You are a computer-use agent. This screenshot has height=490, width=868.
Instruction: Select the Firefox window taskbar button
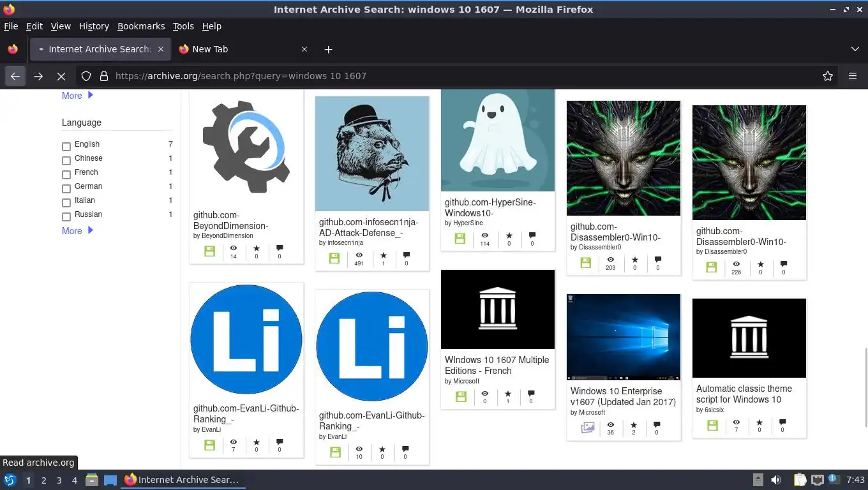183,480
